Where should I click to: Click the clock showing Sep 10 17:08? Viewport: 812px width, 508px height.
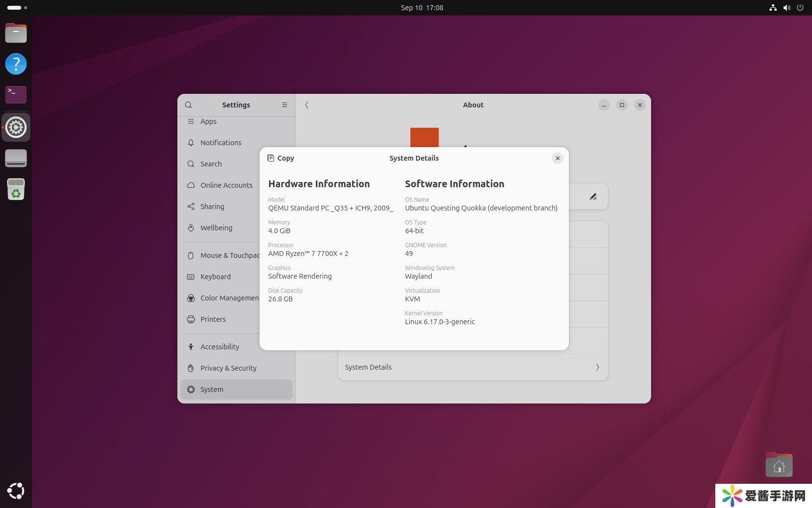coord(421,8)
